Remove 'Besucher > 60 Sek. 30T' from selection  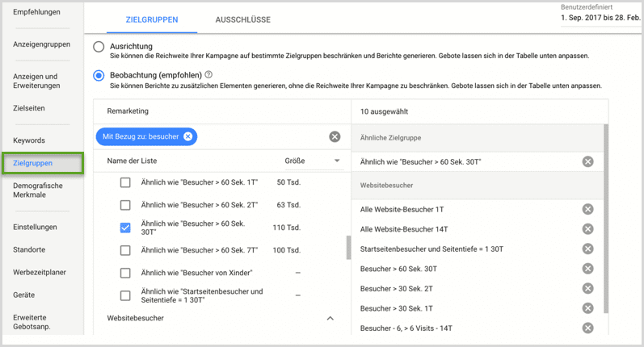tap(587, 269)
